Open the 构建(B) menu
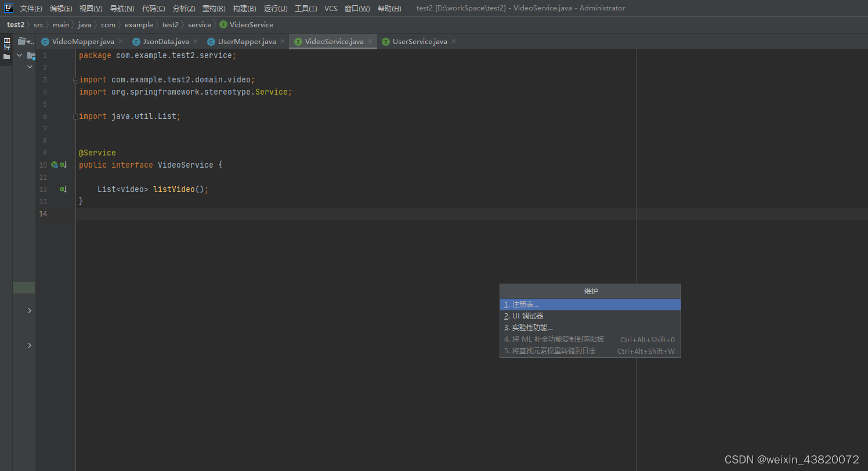Image resolution: width=868 pixels, height=471 pixels. pos(244,9)
